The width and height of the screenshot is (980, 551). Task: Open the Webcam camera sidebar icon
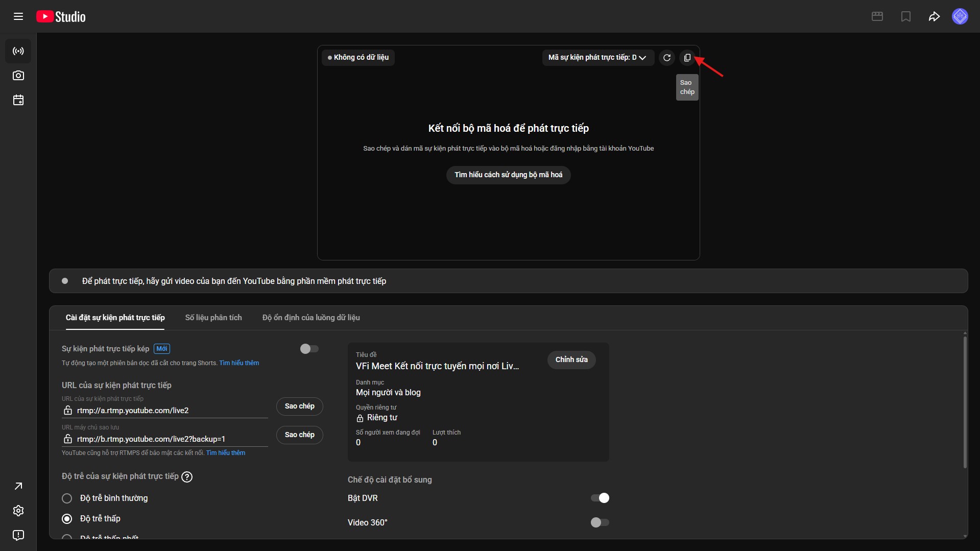pos(18,76)
